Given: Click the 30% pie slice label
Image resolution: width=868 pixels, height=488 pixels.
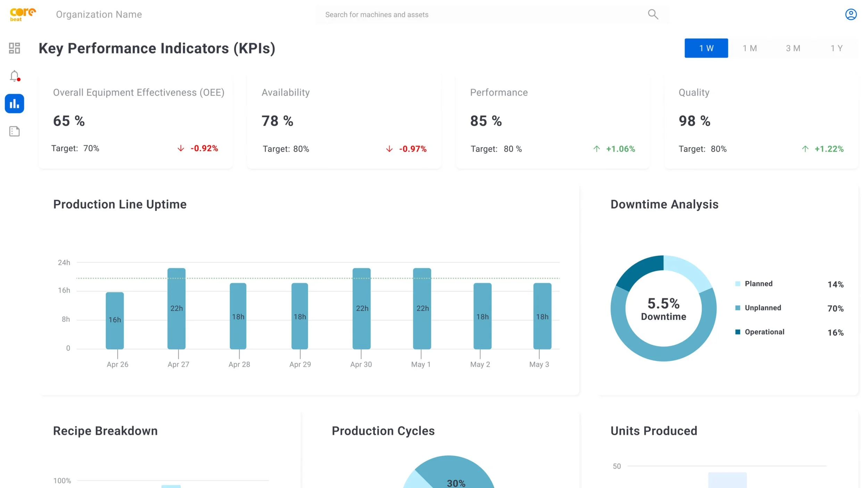Looking at the screenshot, I should pos(456,483).
